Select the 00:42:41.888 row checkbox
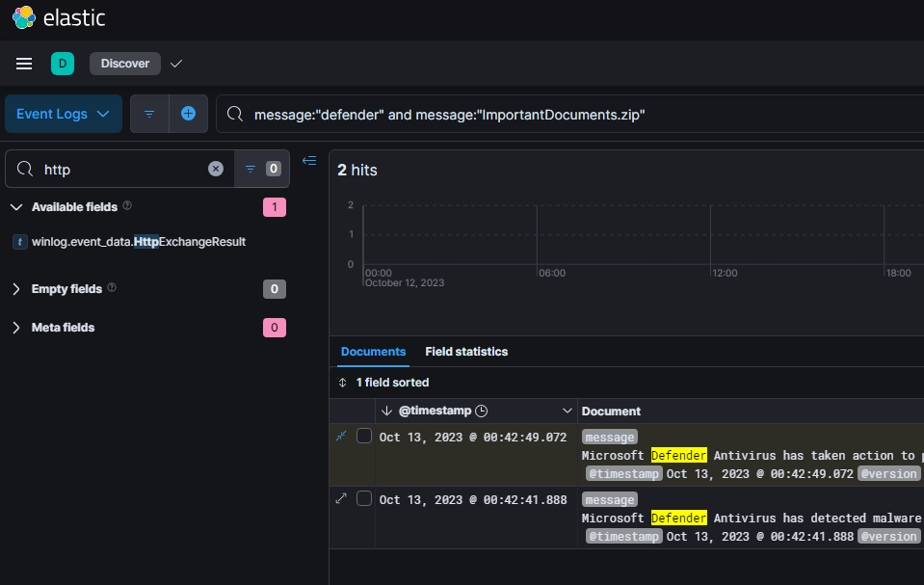924x585 pixels. pos(364,498)
